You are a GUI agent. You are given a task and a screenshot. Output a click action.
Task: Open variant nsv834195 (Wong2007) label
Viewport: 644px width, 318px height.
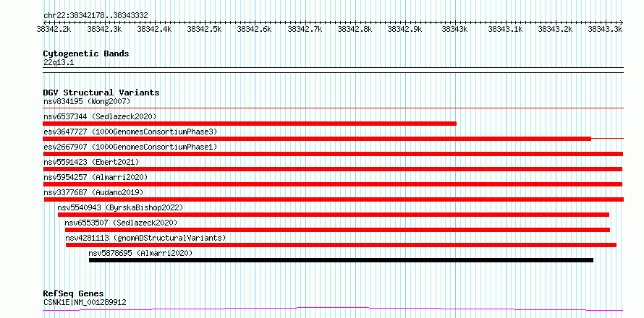coord(87,101)
